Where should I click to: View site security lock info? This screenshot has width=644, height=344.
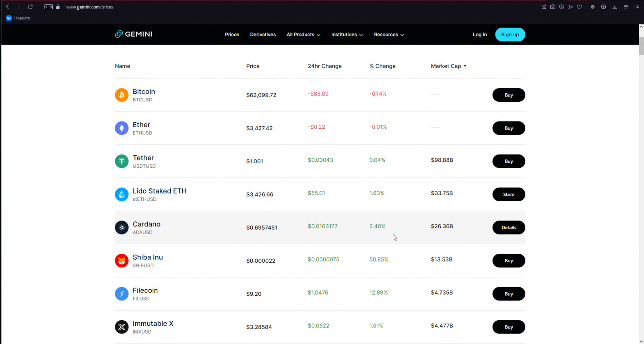pos(58,7)
